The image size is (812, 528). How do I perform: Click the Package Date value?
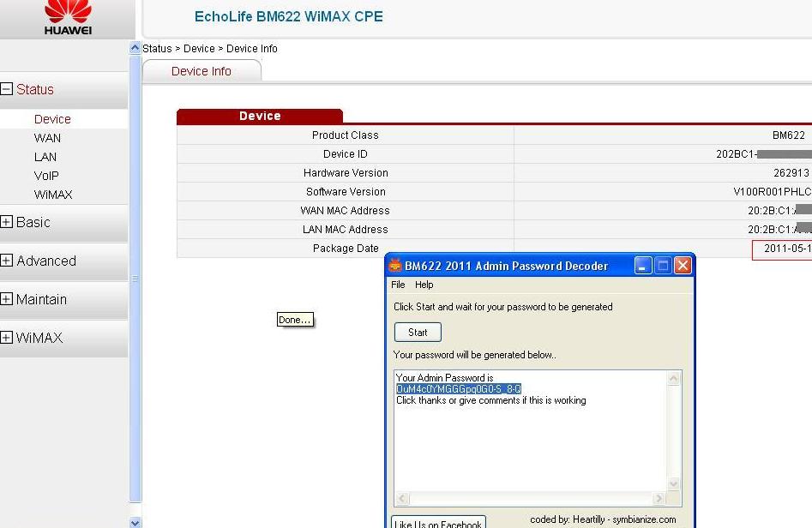coord(788,249)
